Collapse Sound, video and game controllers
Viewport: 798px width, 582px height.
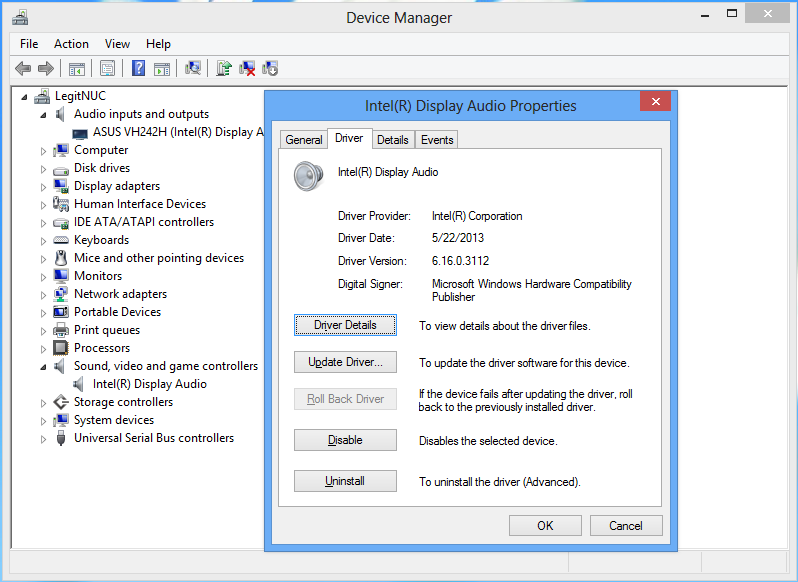[43, 367]
